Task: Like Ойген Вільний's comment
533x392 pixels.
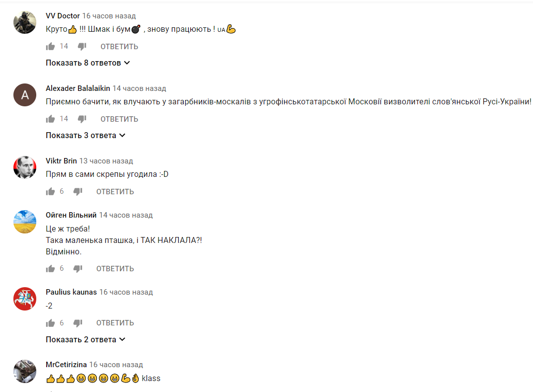Action: (x=50, y=269)
